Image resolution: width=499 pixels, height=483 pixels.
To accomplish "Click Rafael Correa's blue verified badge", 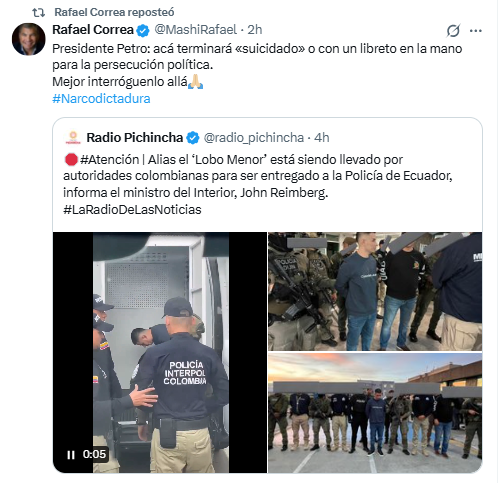I will (143, 31).
